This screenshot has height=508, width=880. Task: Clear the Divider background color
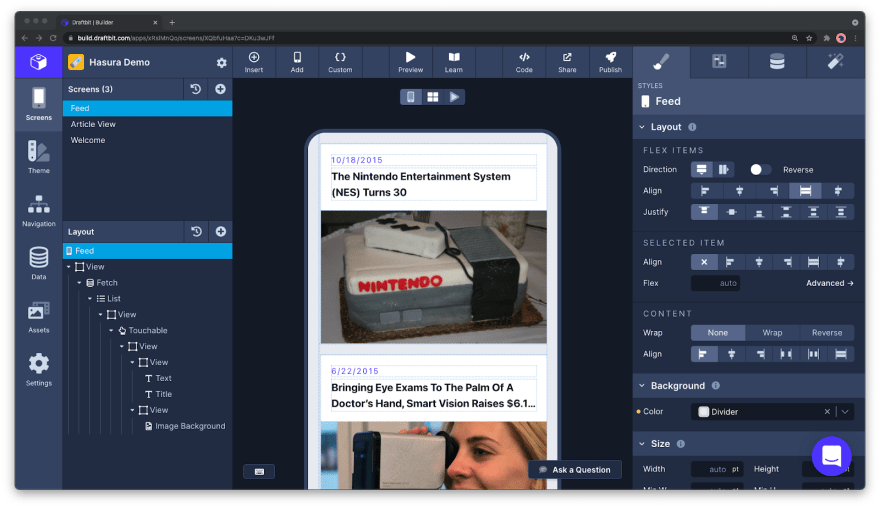click(827, 411)
